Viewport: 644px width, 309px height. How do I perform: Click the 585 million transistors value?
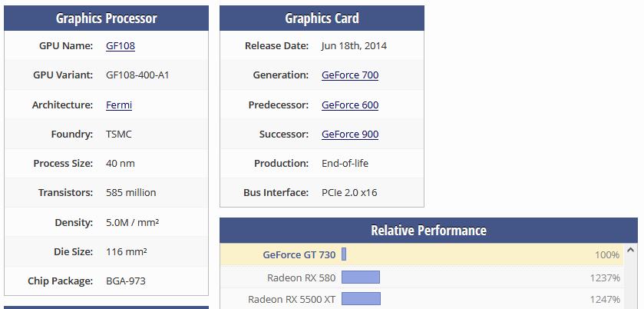click(x=131, y=193)
